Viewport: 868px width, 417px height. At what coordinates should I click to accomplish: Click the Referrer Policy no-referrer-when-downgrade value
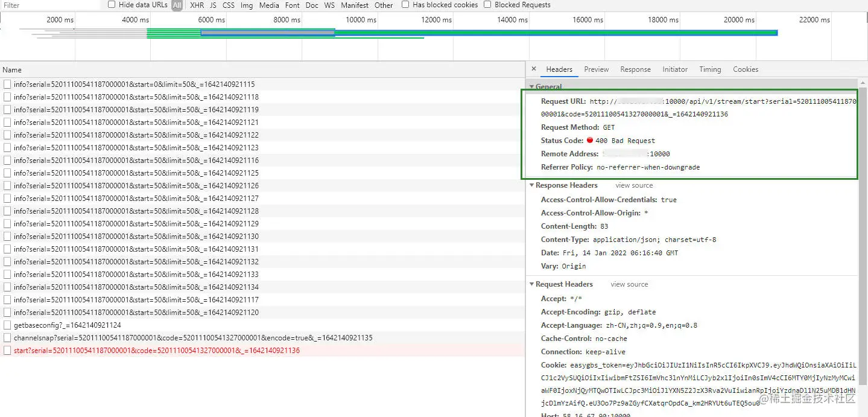pyautogui.click(x=648, y=167)
